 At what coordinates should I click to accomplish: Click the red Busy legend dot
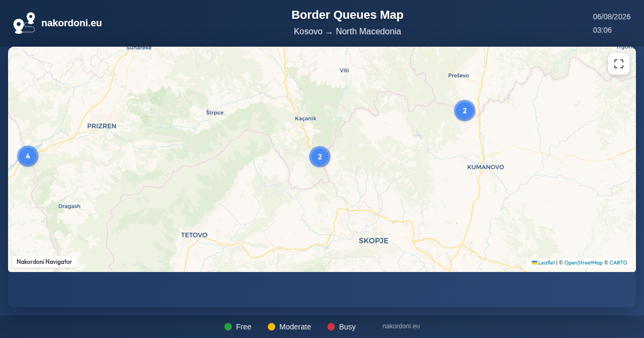click(331, 327)
